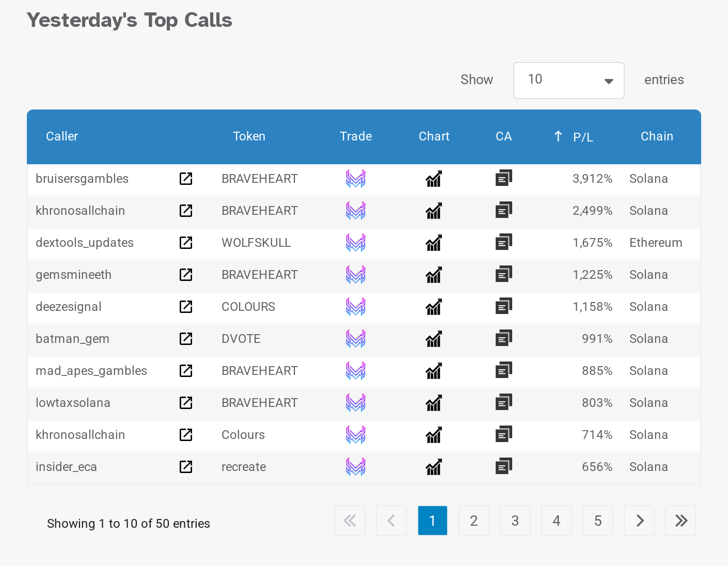Open chart icon for recreate token
This screenshot has width=728, height=566.
coord(434,467)
